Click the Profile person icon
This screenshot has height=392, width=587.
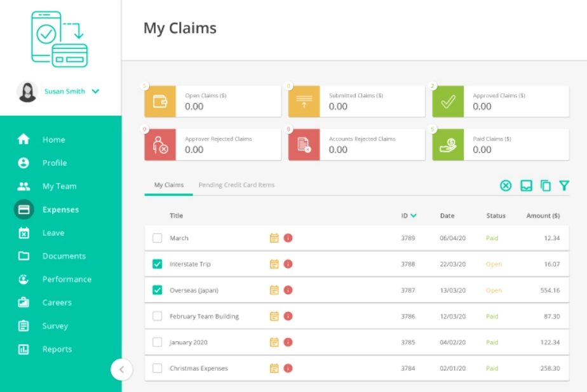coord(24,163)
